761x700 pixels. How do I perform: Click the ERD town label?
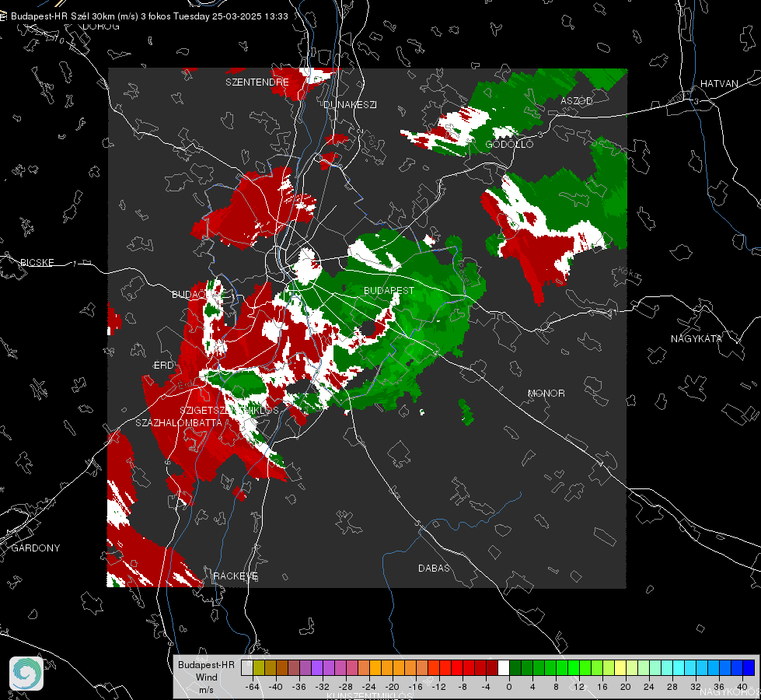[163, 366]
